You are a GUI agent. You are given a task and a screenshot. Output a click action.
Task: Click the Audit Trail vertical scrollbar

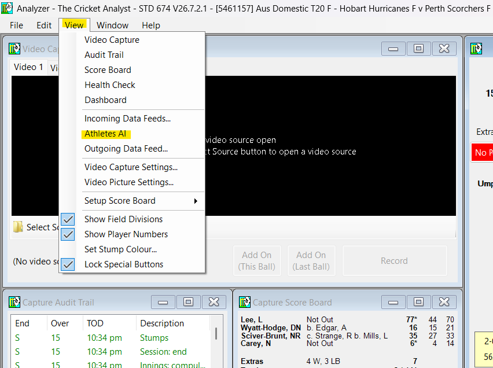[x=216, y=333]
